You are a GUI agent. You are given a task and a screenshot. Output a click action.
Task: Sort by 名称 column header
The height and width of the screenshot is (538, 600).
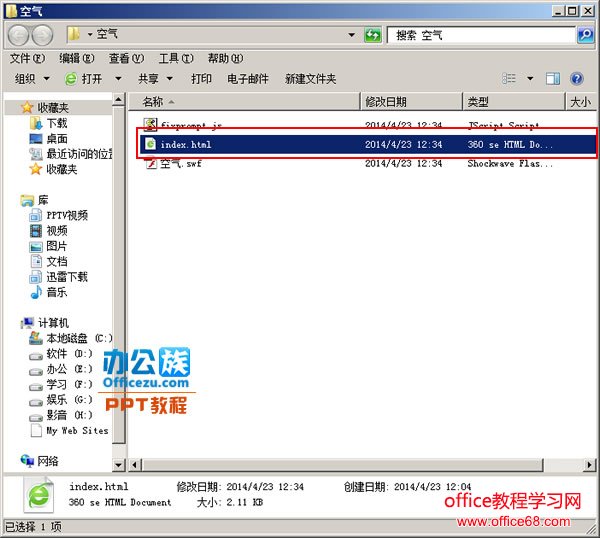coord(244,102)
